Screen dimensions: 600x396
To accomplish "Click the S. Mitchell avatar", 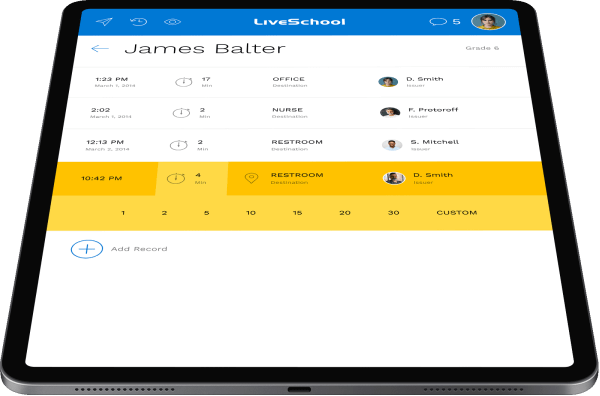I will [392, 145].
